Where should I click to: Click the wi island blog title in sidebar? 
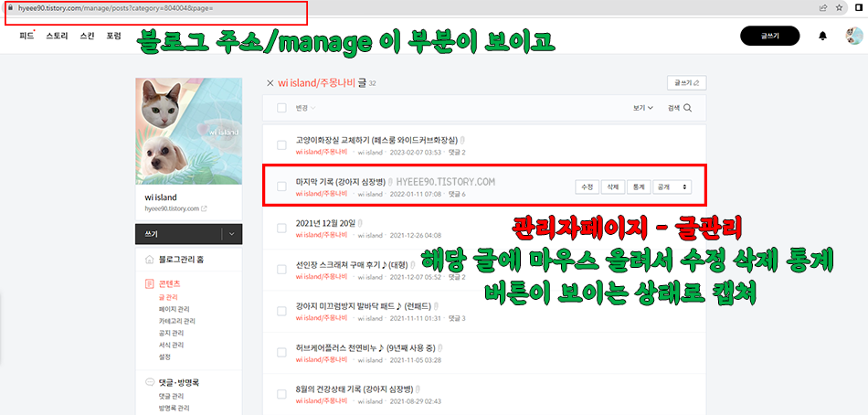[161, 197]
